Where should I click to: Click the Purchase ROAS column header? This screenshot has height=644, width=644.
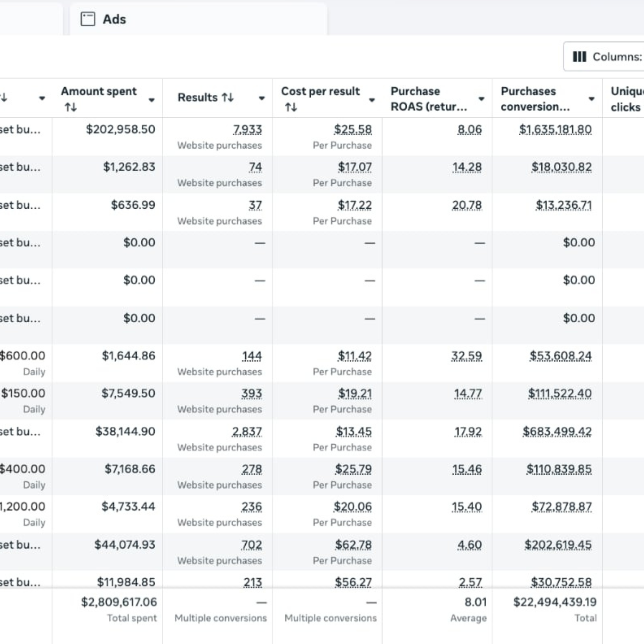[429, 99]
